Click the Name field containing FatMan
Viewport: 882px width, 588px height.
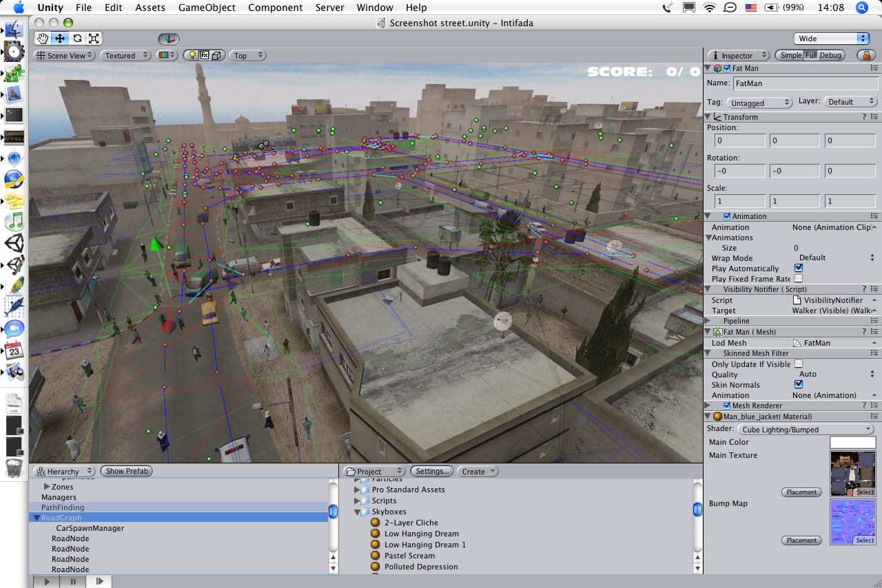[x=803, y=83]
